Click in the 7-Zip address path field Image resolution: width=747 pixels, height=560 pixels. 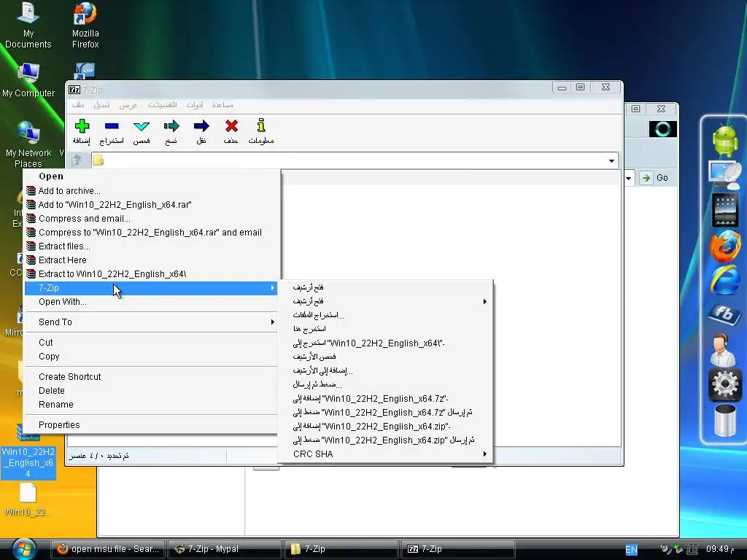[x=355, y=160]
